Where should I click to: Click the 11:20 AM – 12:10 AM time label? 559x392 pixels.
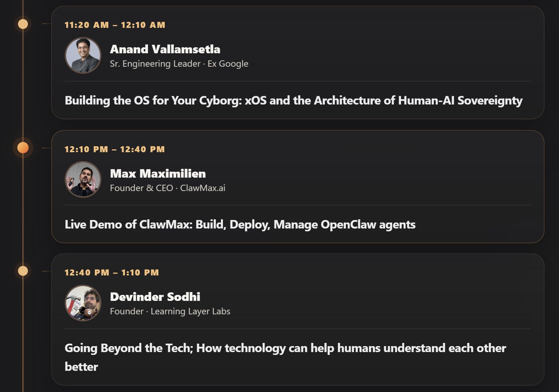(x=115, y=25)
